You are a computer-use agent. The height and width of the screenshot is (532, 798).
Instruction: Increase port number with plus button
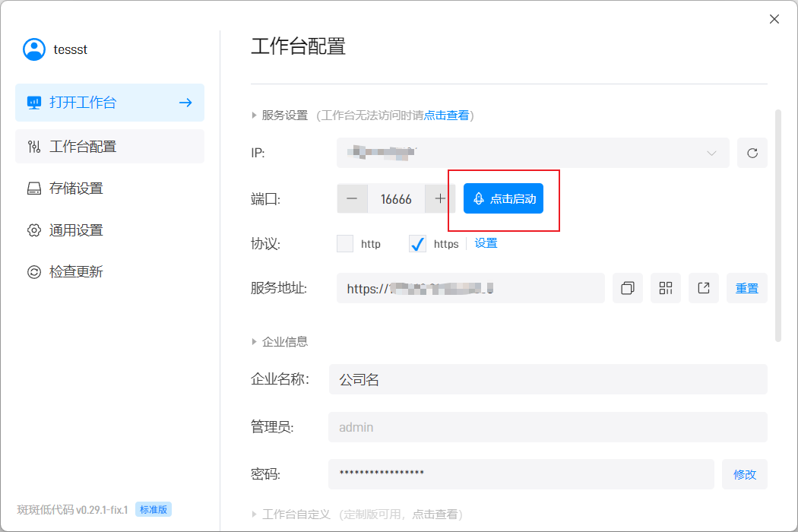440,199
